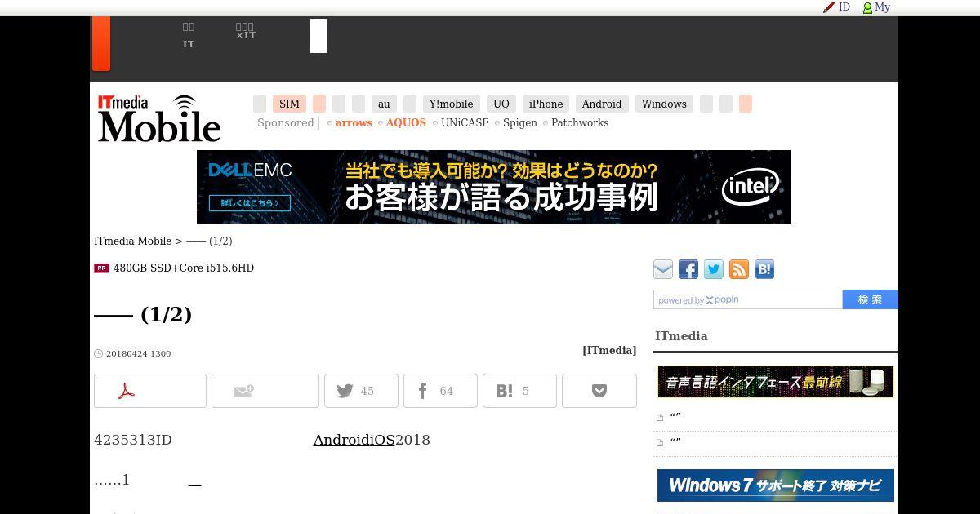Click the email share envelope icon
The height and width of the screenshot is (514, 980).
pos(663,269)
